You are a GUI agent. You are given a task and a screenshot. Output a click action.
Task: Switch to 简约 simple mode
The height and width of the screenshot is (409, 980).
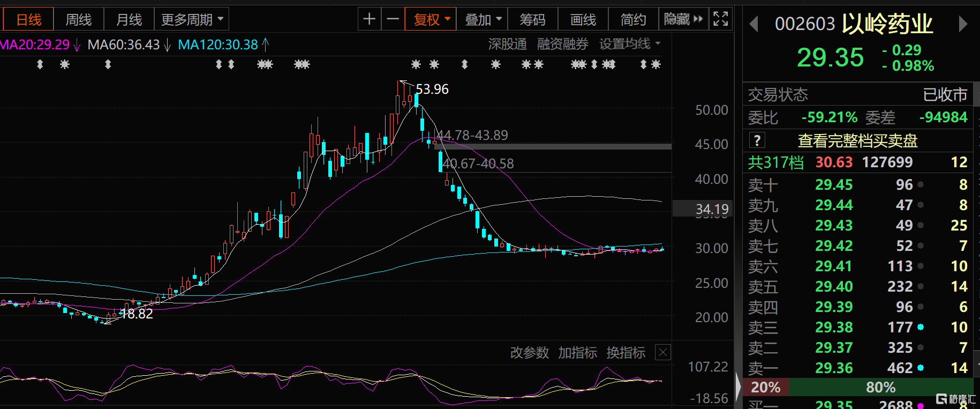tap(634, 19)
